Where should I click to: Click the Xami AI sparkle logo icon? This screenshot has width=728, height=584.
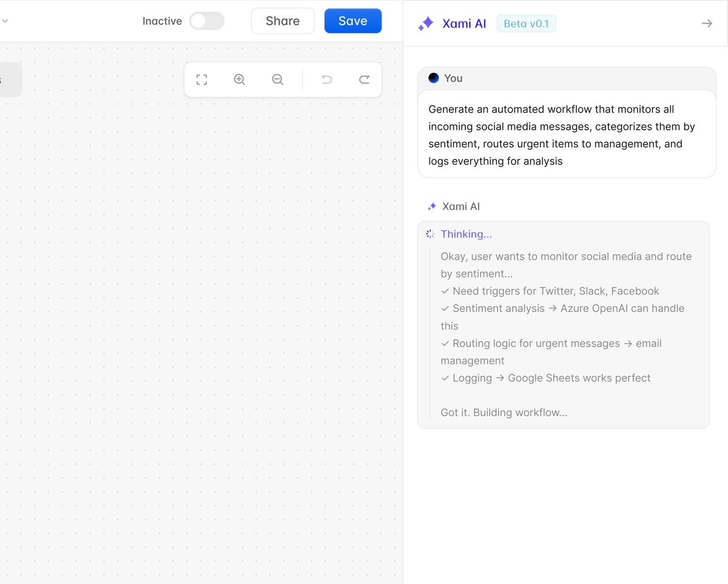click(426, 23)
